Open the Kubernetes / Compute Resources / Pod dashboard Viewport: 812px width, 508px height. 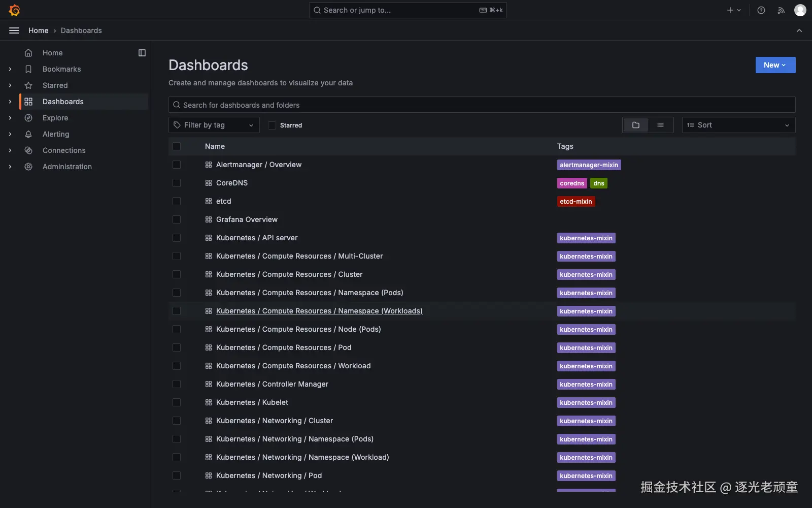pos(284,347)
